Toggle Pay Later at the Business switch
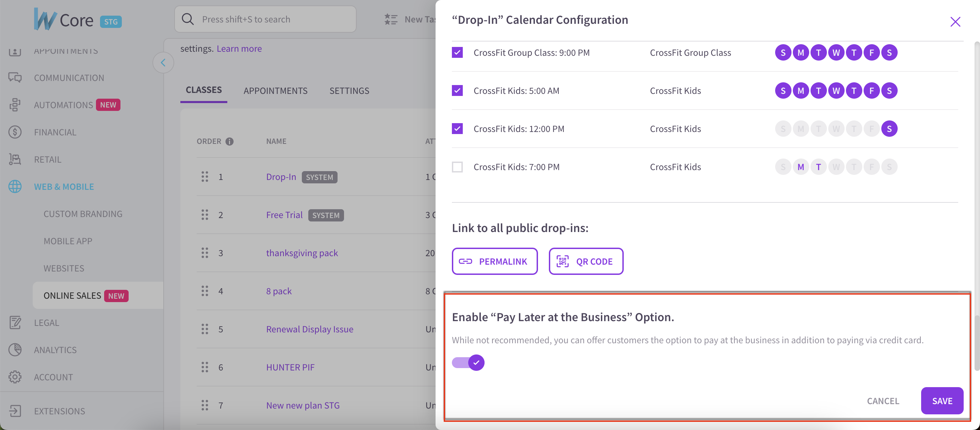 point(468,362)
